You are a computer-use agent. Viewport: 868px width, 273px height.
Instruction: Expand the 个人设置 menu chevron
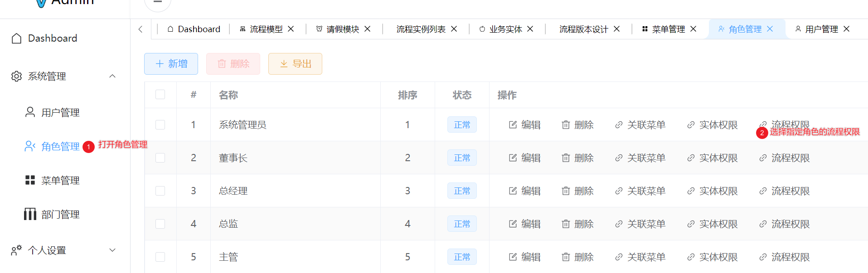pyautogui.click(x=112, y=250)
